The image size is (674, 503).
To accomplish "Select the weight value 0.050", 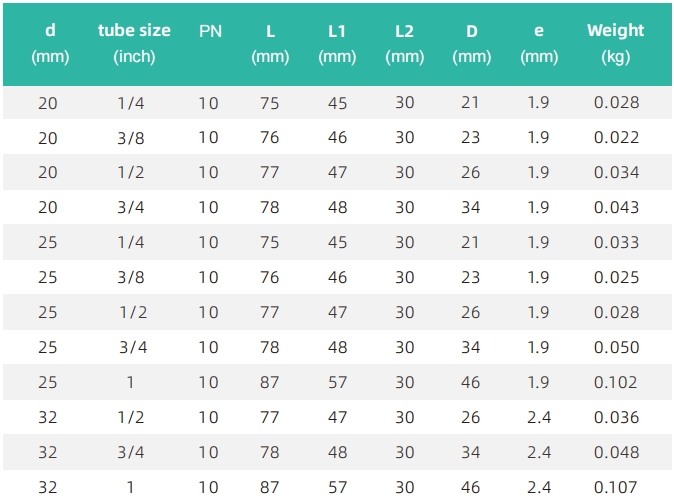I will (x=616, y=347).
